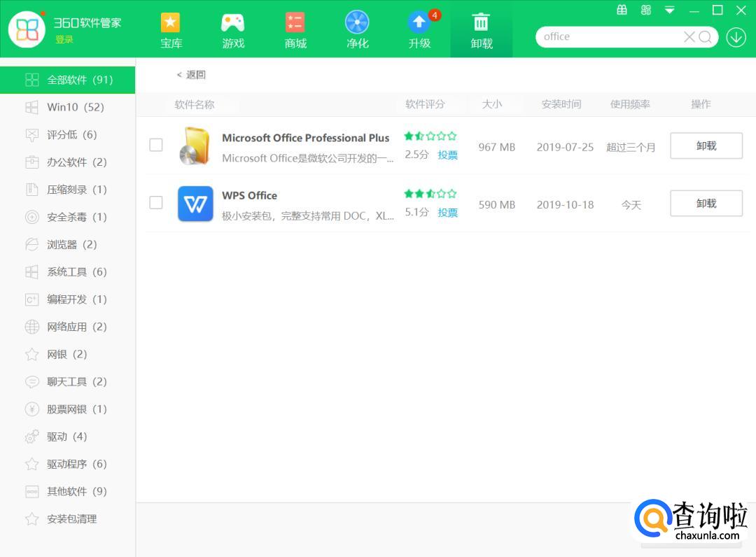Click the search magnifier icon
The height and width of the screenshot is (557, 756).
point(705,37)
